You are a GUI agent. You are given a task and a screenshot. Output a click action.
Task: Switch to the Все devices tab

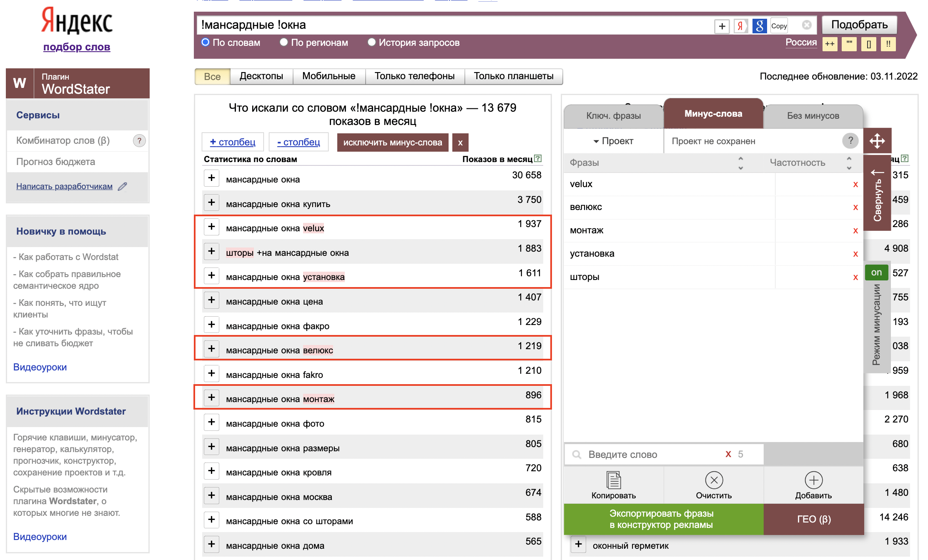pos(212,77)
